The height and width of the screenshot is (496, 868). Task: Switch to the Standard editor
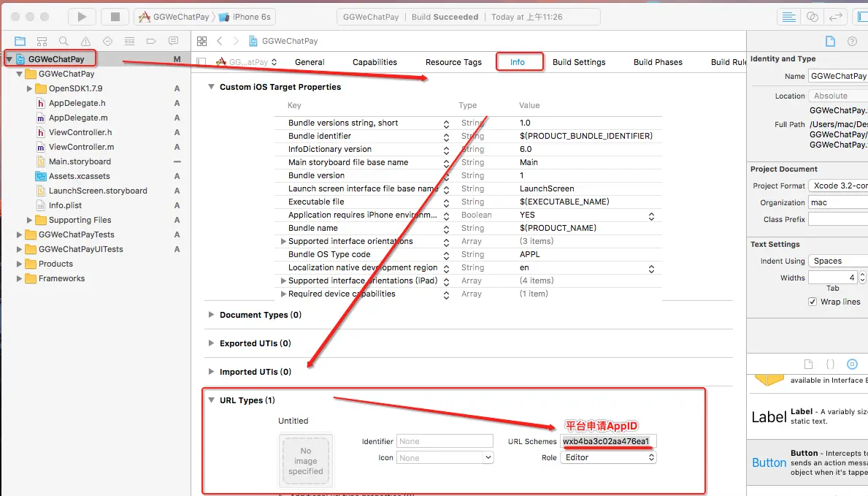point(789,17)
